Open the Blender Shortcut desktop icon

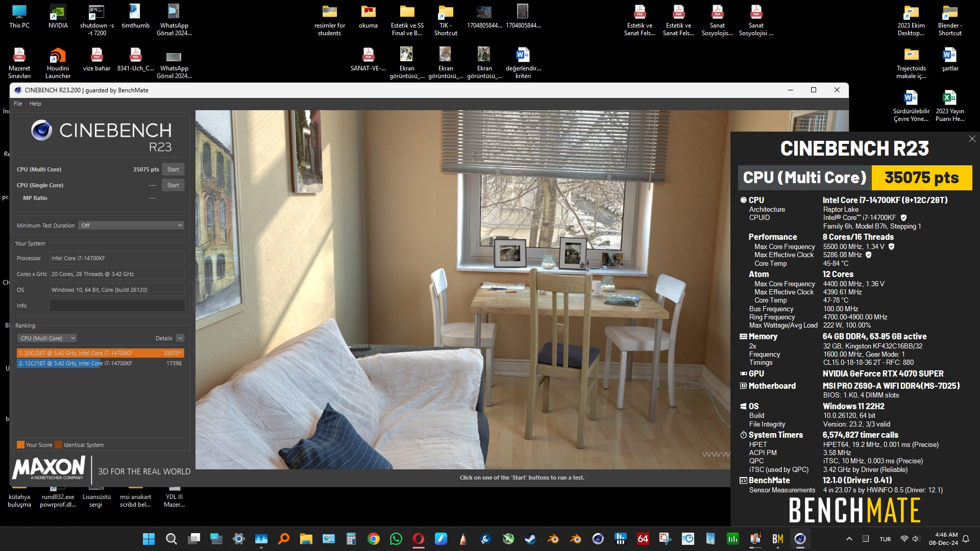click(950, 20)
